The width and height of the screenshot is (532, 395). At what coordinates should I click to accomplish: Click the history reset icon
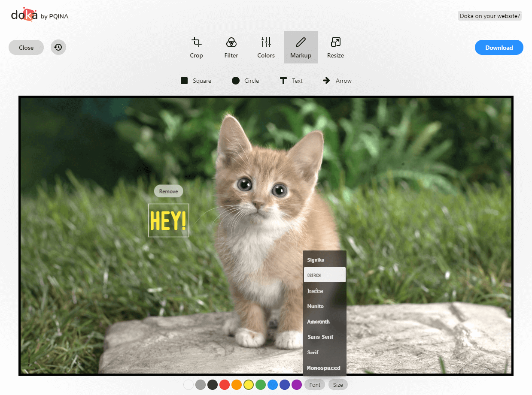(x=58, y=48)
